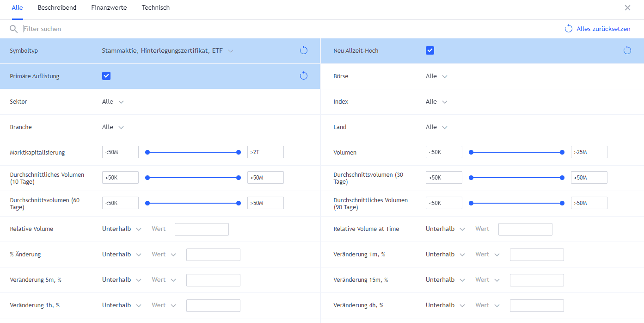
Task: Click the Volumen slider left handle
Action: [471, 152]
